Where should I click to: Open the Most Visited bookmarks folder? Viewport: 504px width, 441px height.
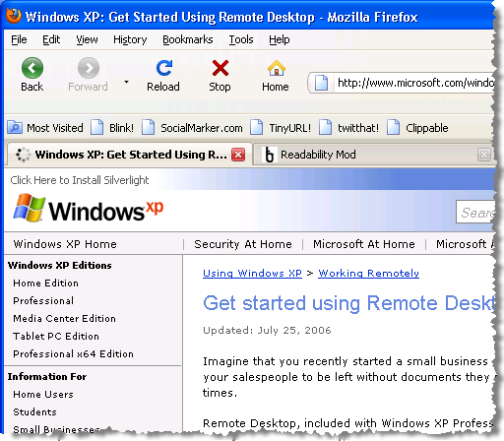pyautogui.click(x=45, y=128)
